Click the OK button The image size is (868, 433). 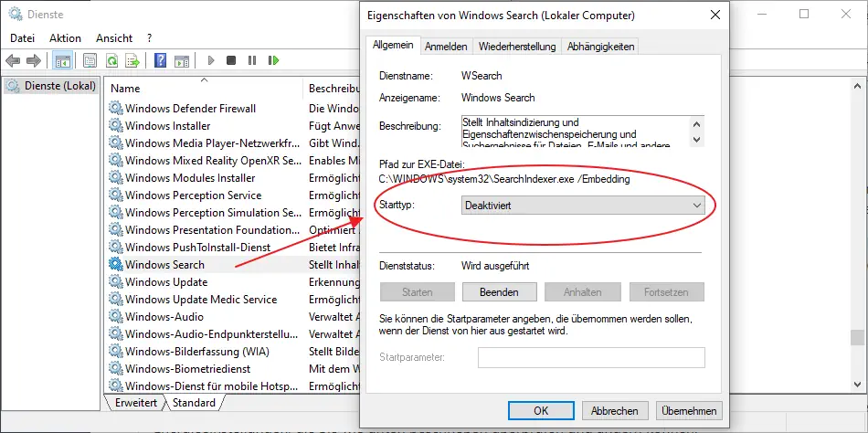(x=541, y=411)
